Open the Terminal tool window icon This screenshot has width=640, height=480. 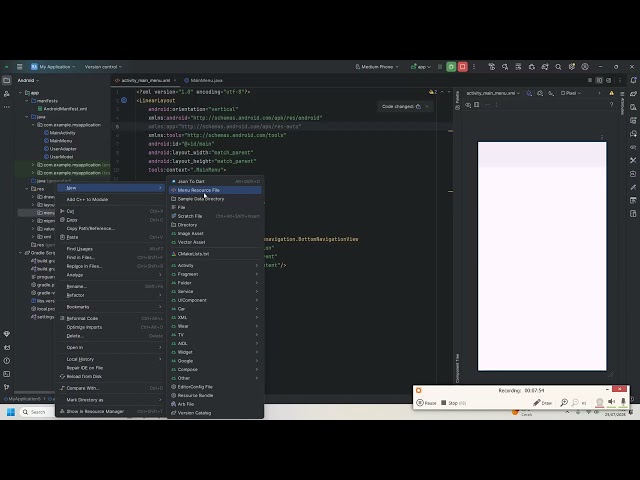(7, 374)
